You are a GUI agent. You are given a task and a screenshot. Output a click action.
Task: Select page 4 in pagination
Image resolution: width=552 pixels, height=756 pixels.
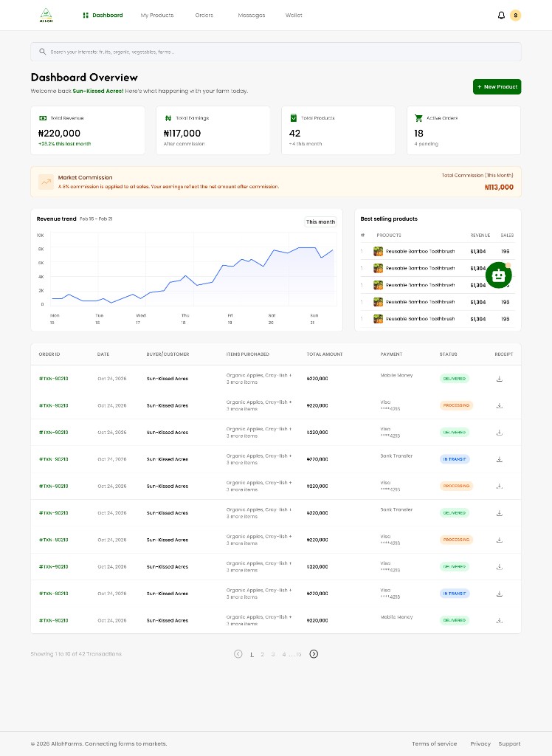284,654
